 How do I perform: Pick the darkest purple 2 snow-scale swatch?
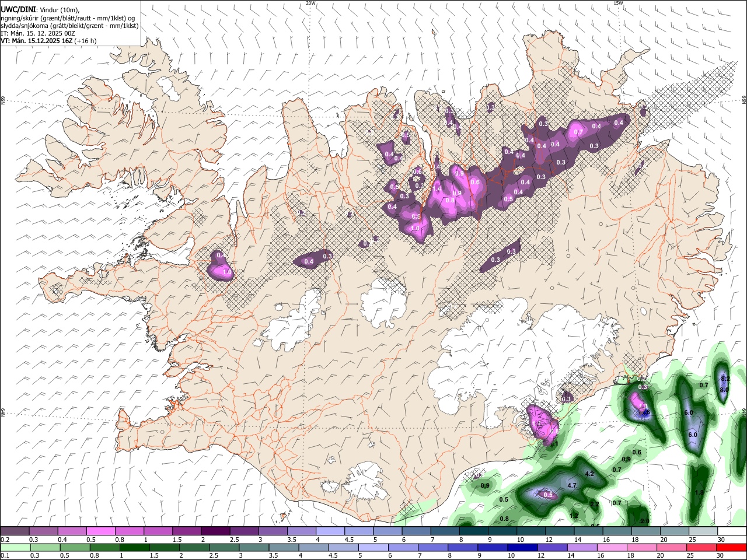(215, 531)
